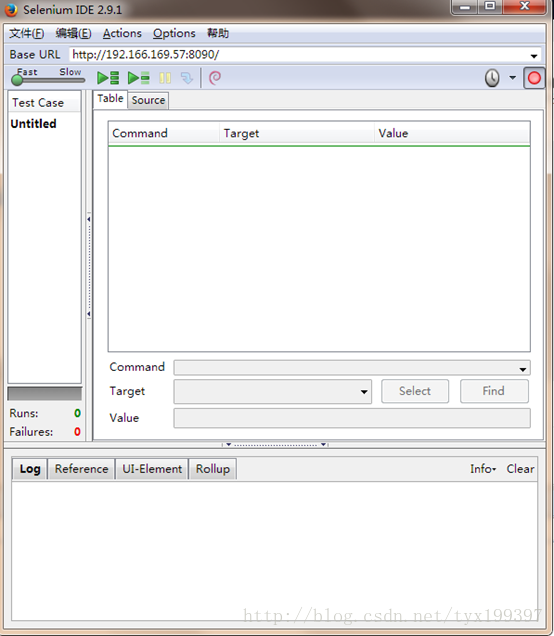Switch to the Reference tab

click(x=82, y=469)
